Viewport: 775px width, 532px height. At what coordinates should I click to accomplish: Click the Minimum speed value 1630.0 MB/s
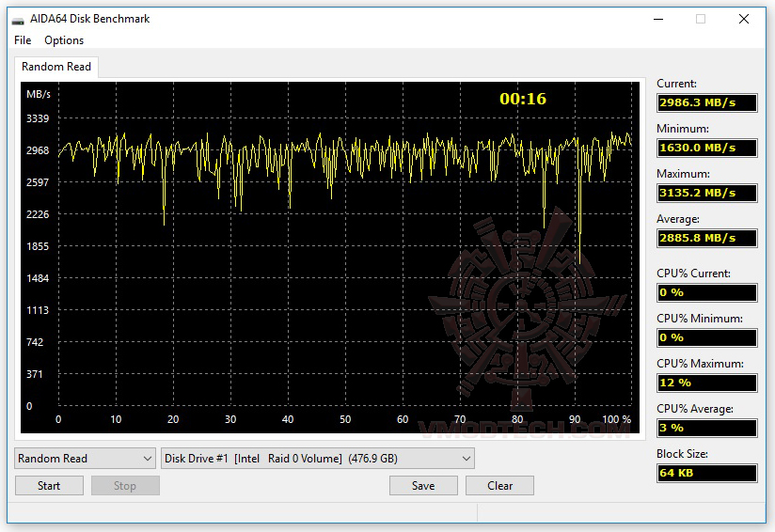pos(706,148)
